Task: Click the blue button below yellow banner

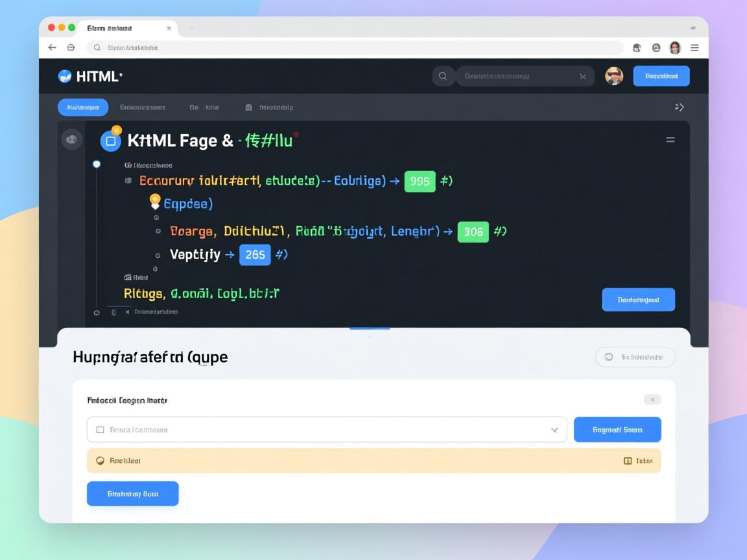Action: [132, 494]
